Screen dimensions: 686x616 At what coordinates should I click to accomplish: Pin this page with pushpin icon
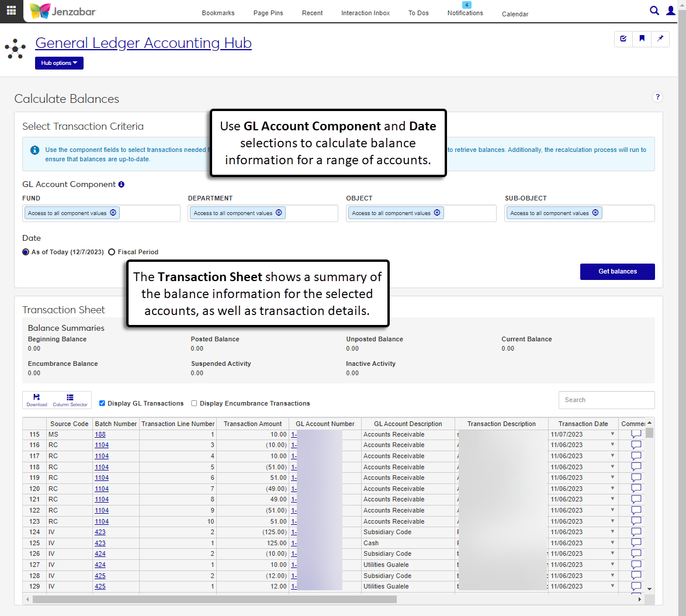click(660, 39)
